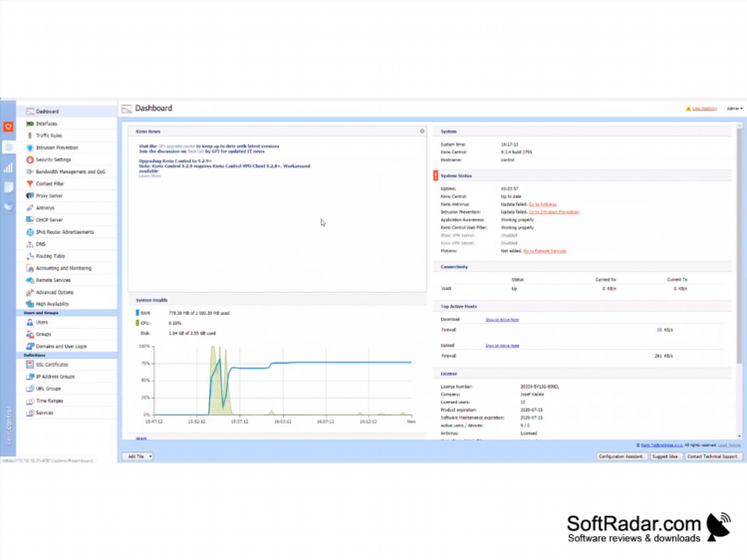The width and height of the screenshot is (747, 560).
Task: Switch to Status bar-chart section
Action: (x=8, y=167)
